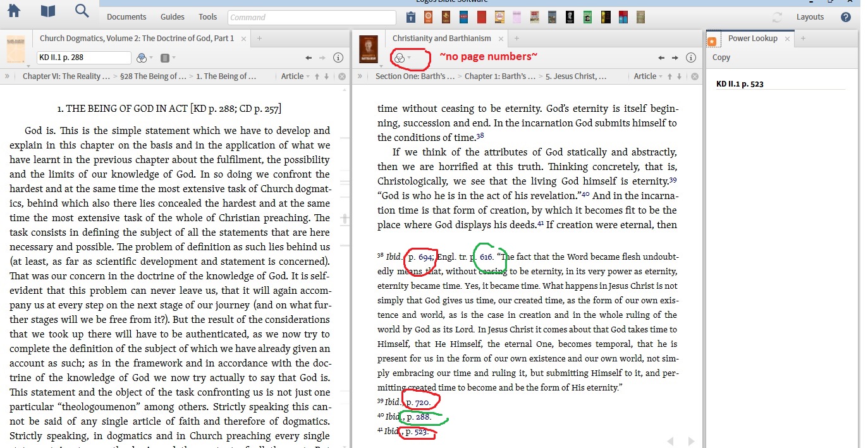
Task: Open visual filters in Barthianism panel
Action: click(x=402, y=58)
